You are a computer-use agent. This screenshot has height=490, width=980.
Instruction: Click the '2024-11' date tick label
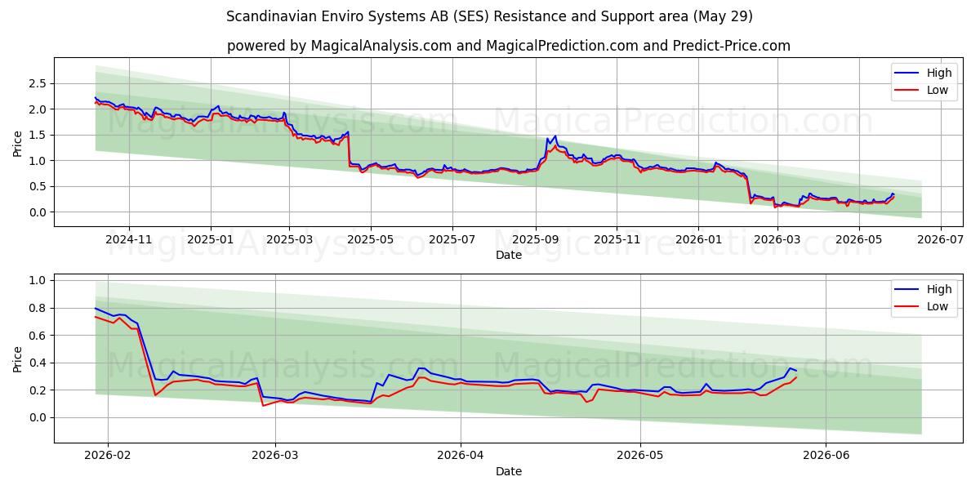click(128, 241)
